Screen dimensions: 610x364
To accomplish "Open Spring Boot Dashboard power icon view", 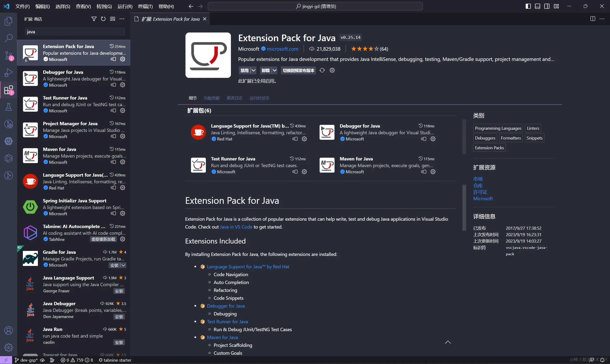I will [9, 141].
